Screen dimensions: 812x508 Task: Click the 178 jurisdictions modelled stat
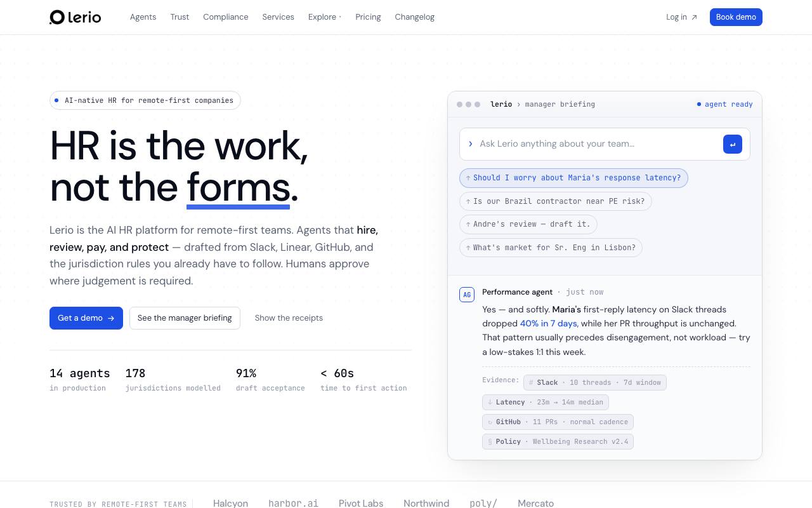pyautogui.click(x=173, y=380)
